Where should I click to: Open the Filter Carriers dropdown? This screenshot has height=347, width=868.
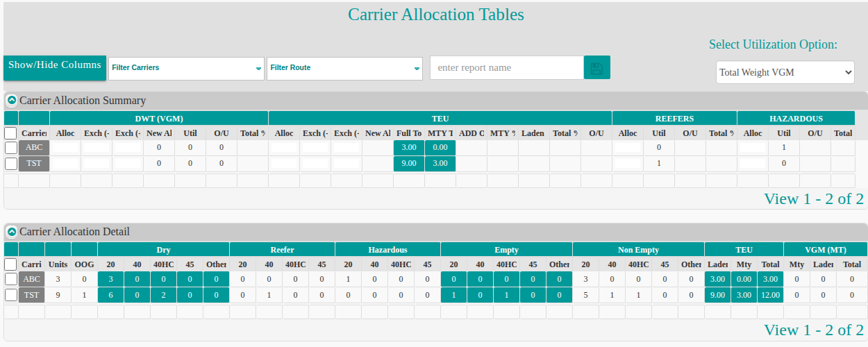coord(186,68)
